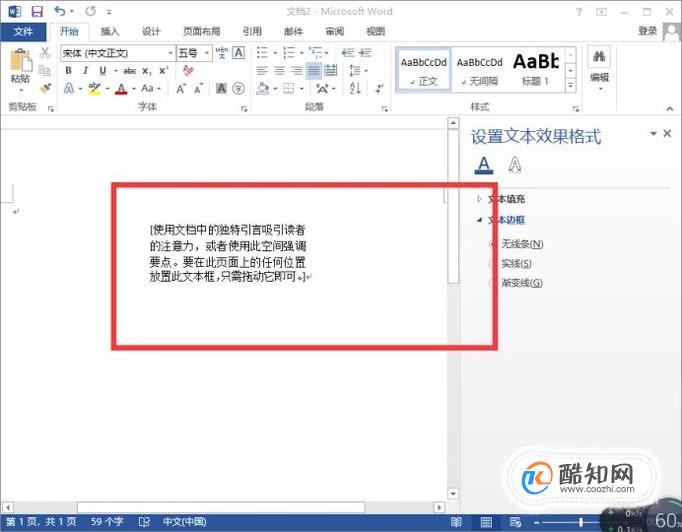The width and height of the screenshot is (682, 532).
Task: Shrink font size icon
Action: tap(198, 89)
